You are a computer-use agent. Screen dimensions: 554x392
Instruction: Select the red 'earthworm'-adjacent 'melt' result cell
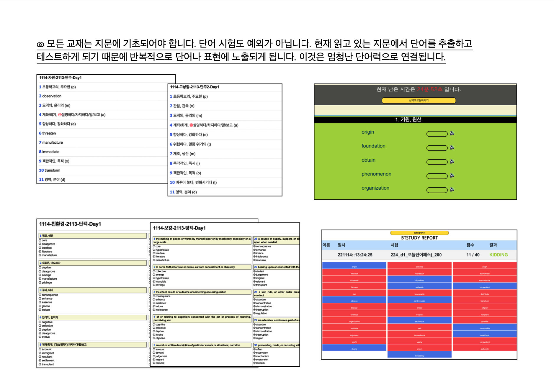click(419, 328)
